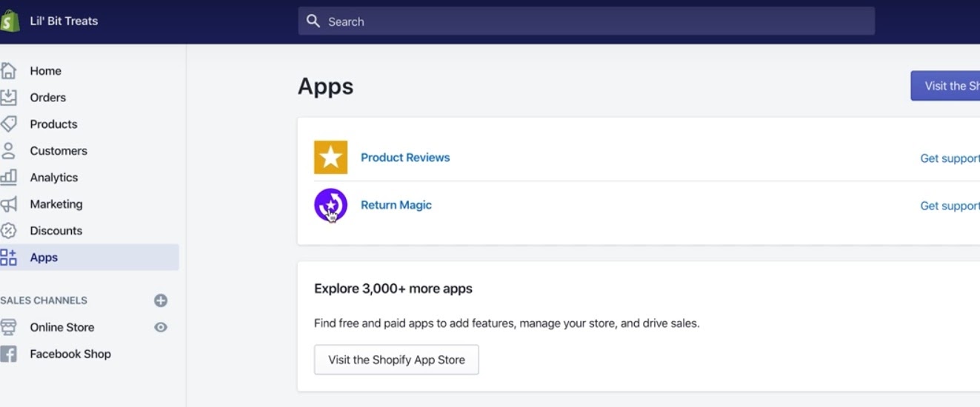Click the Customers person icon

click(x=8, y=151)
